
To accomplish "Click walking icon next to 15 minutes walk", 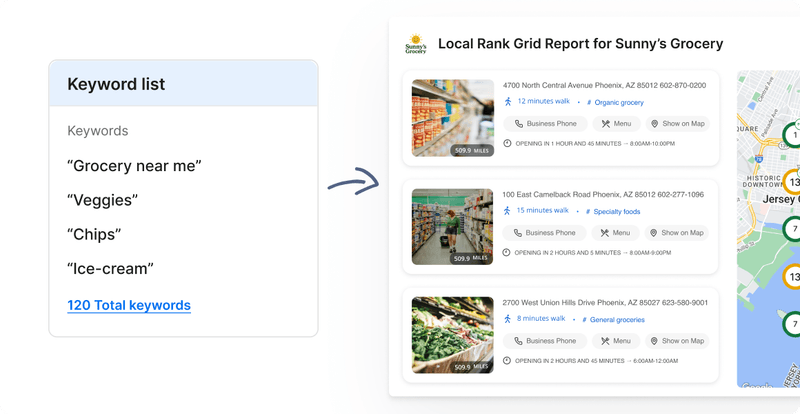I will click(507, 210).
